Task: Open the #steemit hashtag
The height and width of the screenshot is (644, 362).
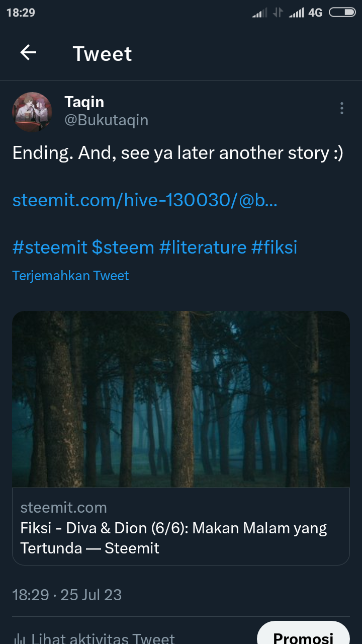Action: [49, 247]
